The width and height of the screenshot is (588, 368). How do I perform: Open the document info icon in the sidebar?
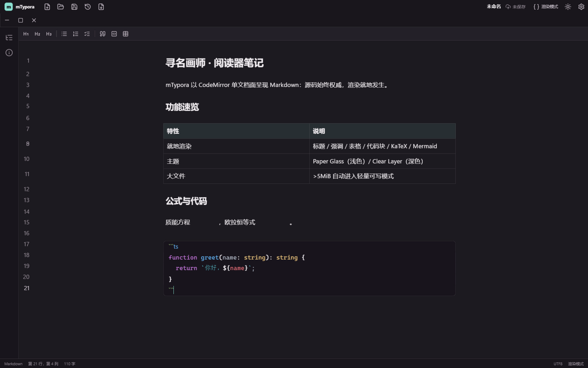click(x=9, y=53)
